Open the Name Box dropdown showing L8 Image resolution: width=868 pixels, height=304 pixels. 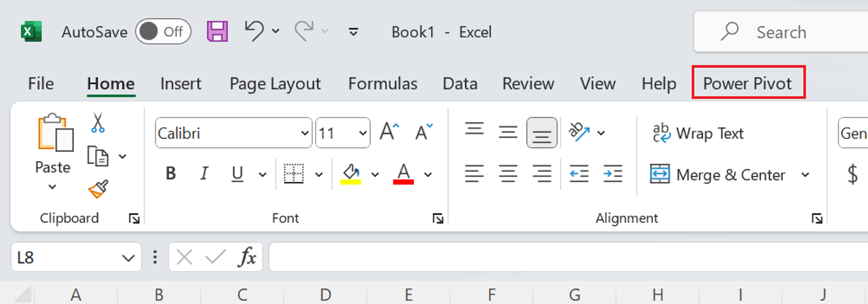click(128, 258)
